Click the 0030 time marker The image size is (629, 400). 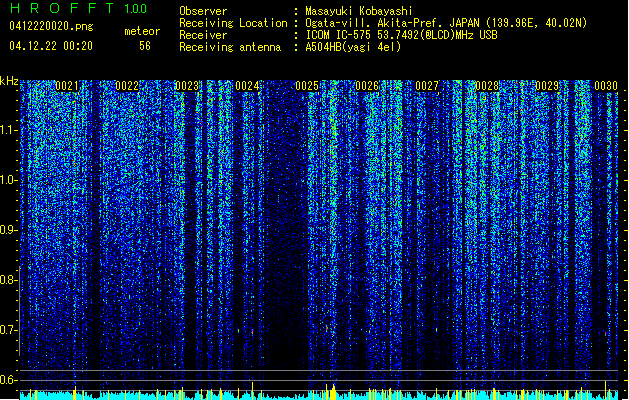pos(606,86)
